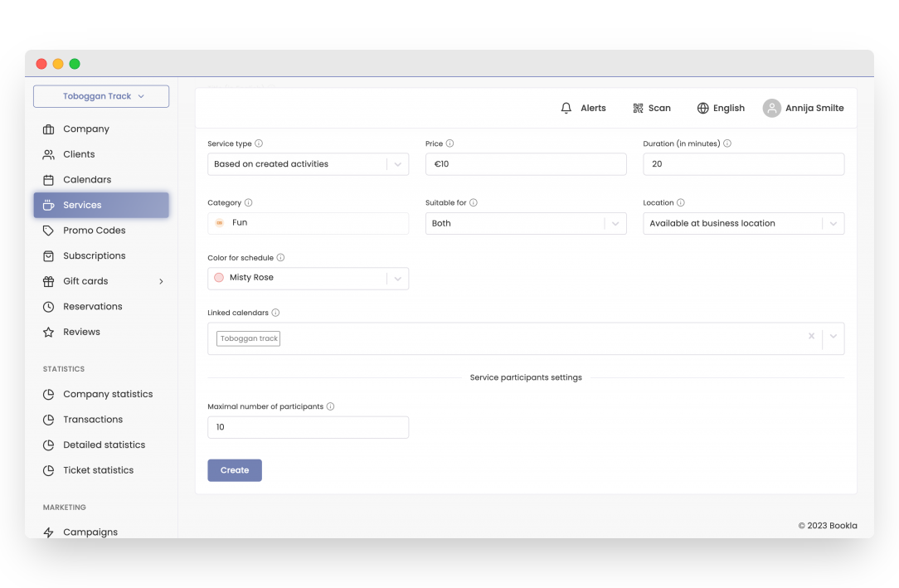Viewport: 899px width, 588px height.
Task: Click the globe language icon
Action: point(702,108)
